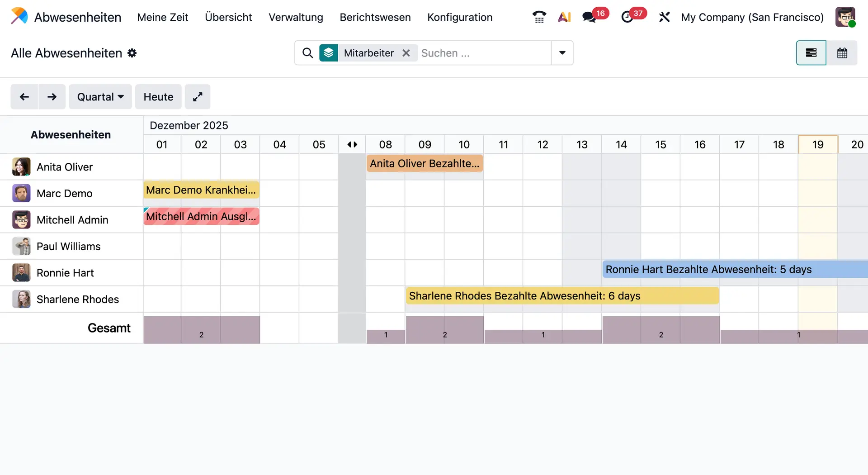Click the forward arrow to next quarter
Image resolution: width=868 pixels, height=475 pixels.
(x=52, y=97)
